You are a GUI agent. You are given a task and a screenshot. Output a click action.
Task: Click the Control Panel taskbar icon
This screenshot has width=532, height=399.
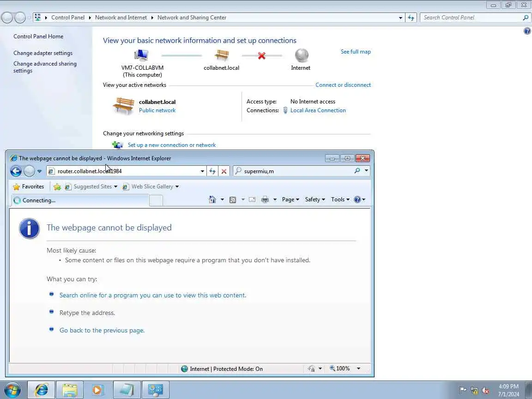point(155,389)
